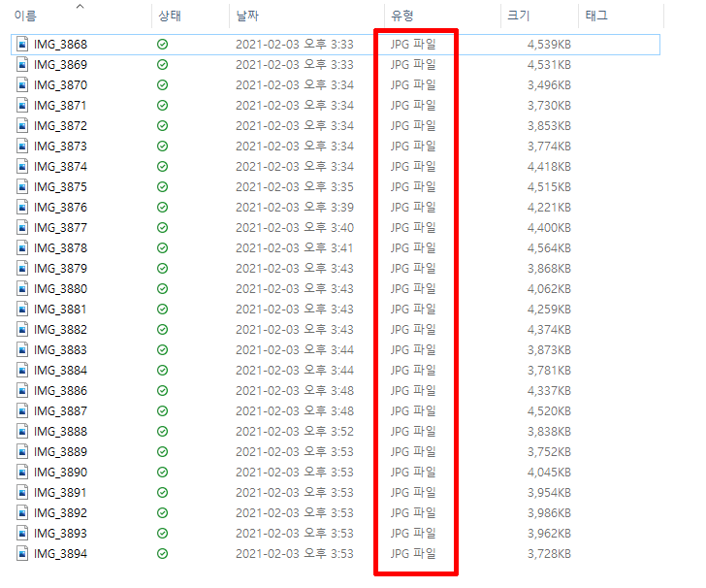Click sync status checkmark for IMG_3890
Image resolution: width=706 pixels, height=588 pixels.
point(163,473)
